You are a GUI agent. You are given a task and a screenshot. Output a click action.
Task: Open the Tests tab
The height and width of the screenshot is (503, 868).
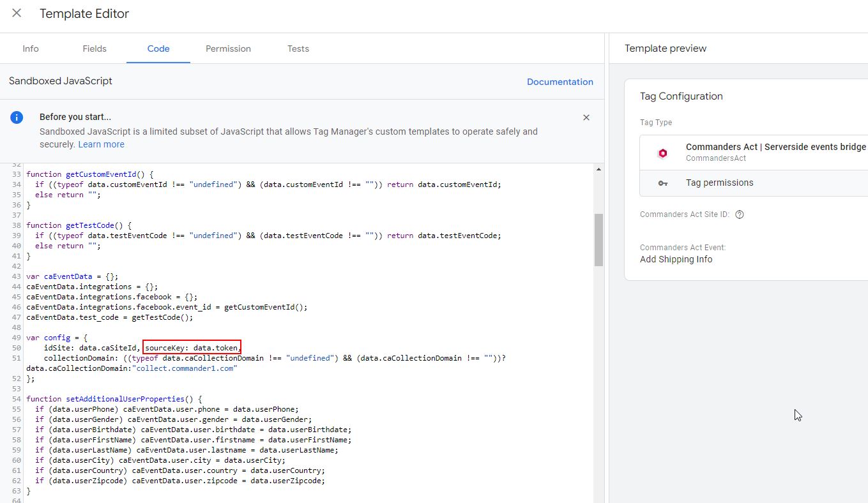pyautogui.click(x=298, y=49)
